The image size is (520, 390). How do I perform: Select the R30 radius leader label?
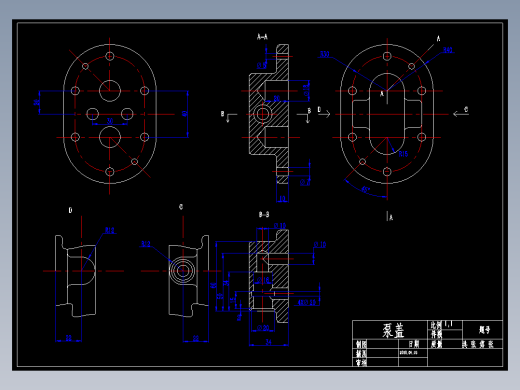pyautogui.click(x=325, y=54)
